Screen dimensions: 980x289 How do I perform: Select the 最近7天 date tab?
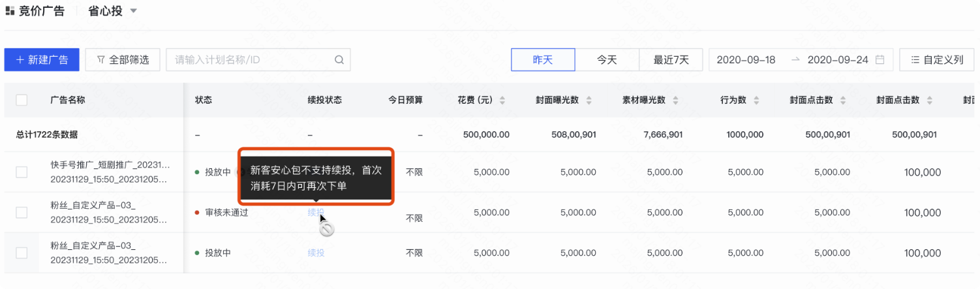coord(671,59)
